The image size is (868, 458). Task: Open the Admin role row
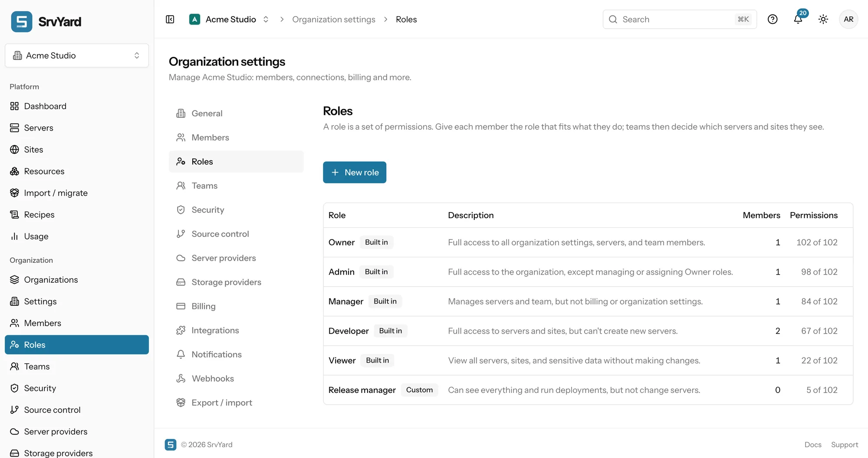click(588, 272)
